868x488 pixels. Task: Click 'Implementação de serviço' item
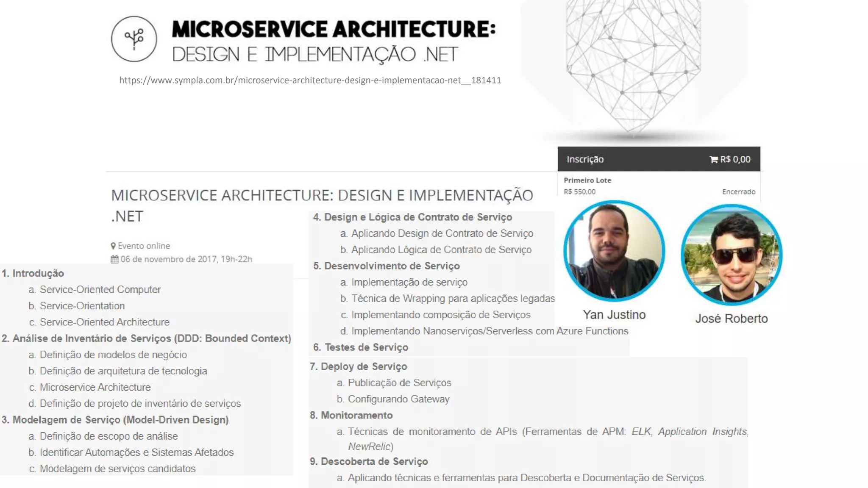tap(409, 282)
